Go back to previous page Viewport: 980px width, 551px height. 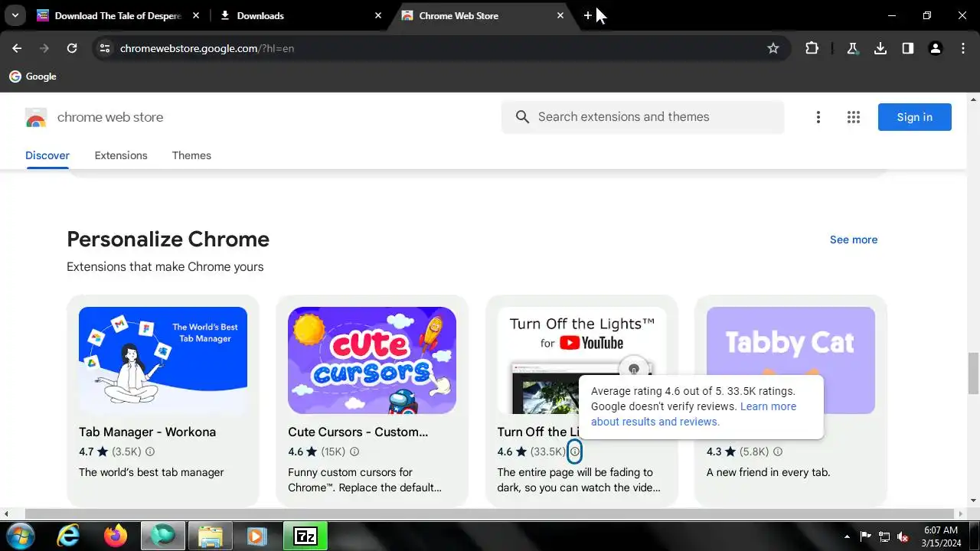pyautogui.click(x=17, y=48)
